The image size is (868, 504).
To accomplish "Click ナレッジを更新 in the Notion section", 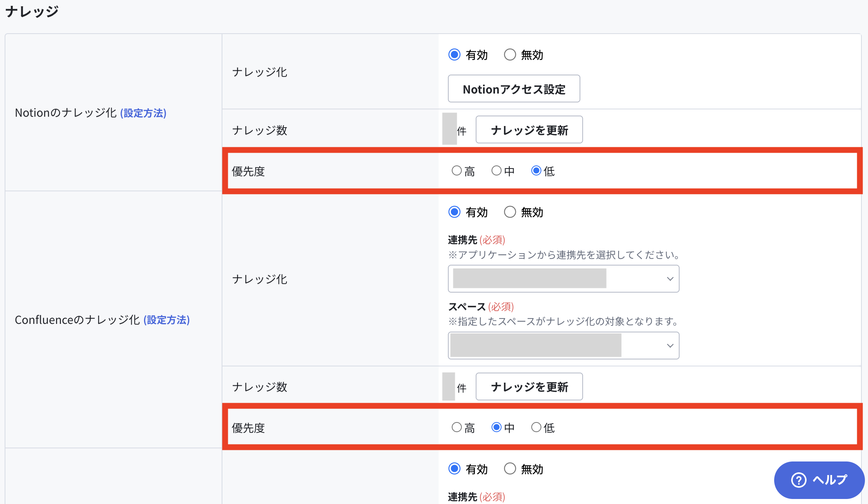I will tap(529, 130).
